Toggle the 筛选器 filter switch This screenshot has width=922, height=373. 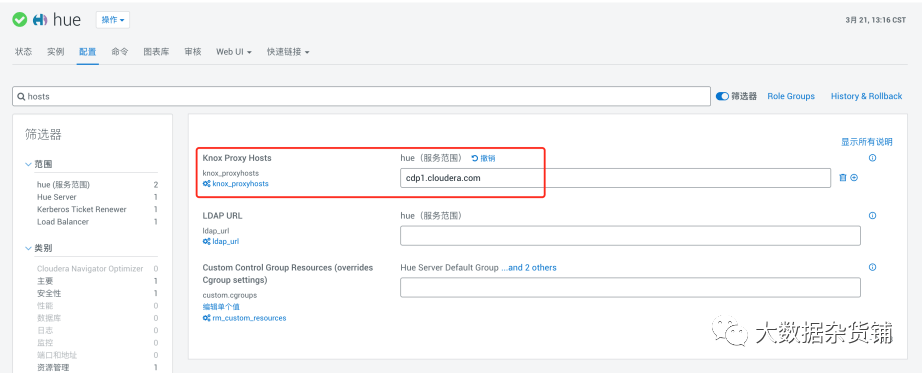tap(722, 96)
